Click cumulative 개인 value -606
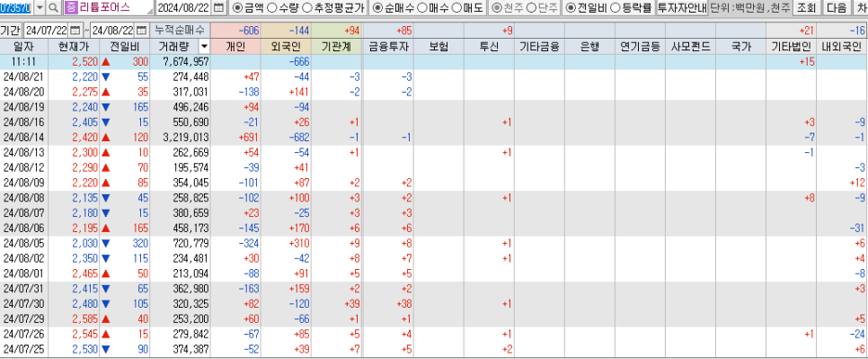The width and height of the screenshot is (868, 359). (235, 30)
